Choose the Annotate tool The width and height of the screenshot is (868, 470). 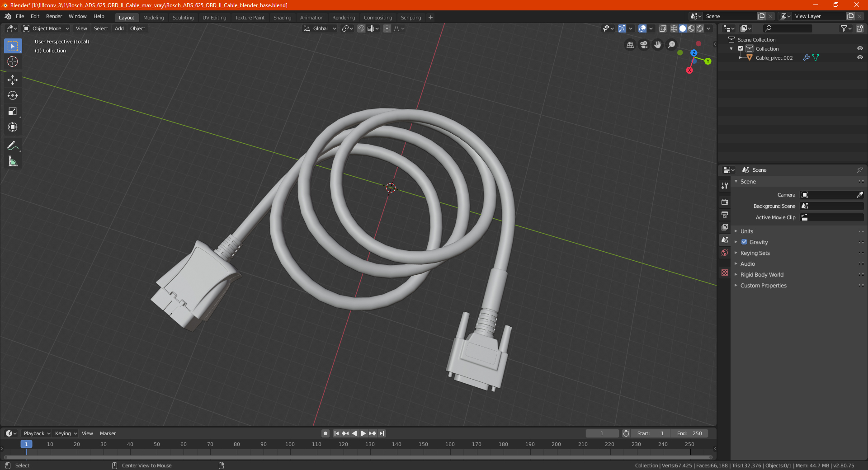pyautogui.click(x=13, y=146)
